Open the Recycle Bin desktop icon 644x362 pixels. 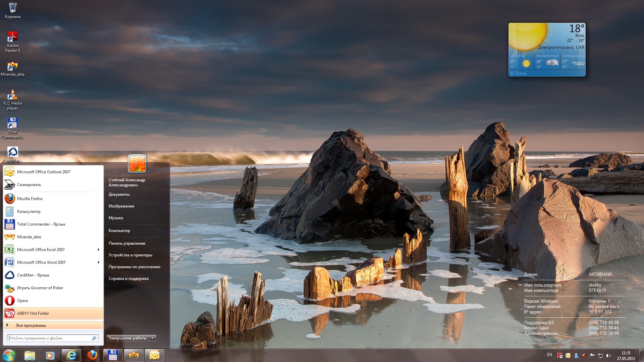coord(12,10)
